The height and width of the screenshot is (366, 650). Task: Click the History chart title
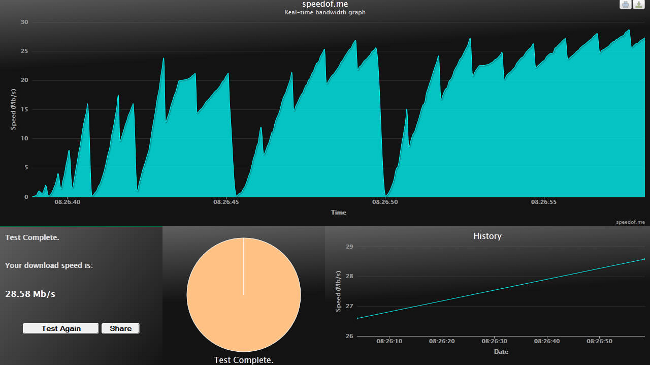(x=488, y=236)
